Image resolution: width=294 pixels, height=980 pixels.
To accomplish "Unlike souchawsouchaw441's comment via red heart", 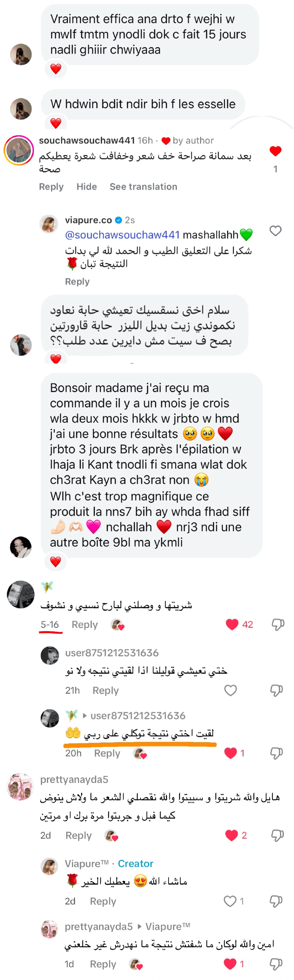I will [275, 151].
